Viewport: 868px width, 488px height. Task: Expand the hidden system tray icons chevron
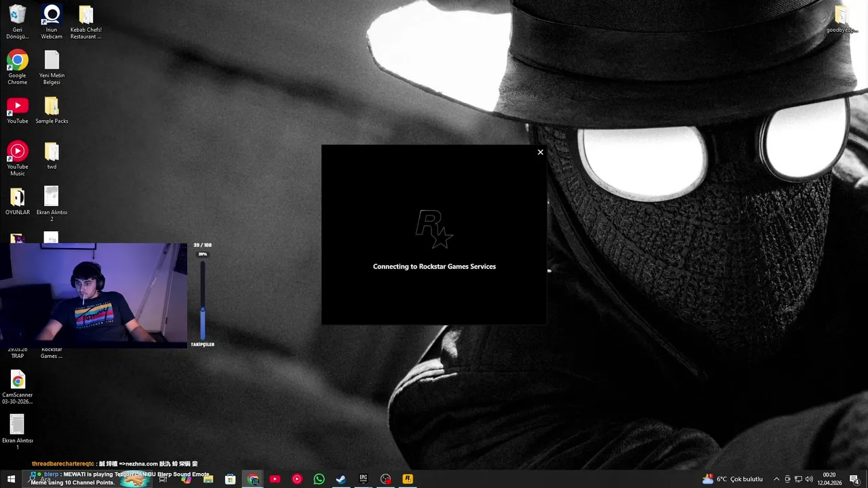tap(776, 479)
